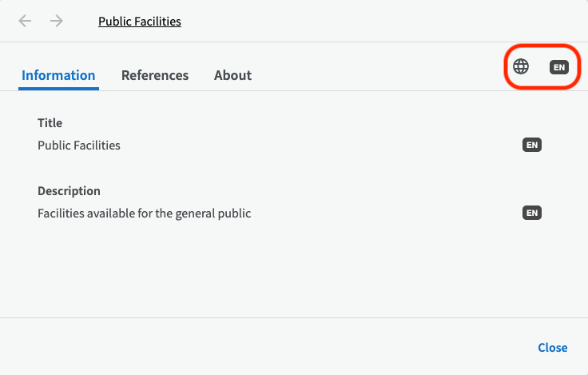Viewport: 588px width, 375px height.
Task: Click the bold Description field label
Action: coord(69,191)
